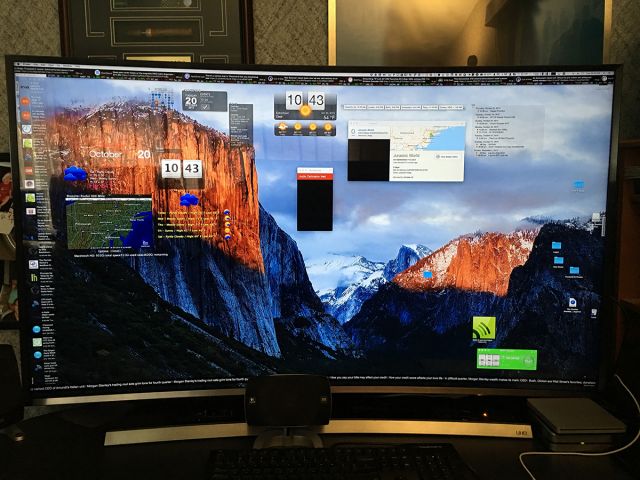Open the green RSS feed icon
The width and height of the screenshot is (640, 480).
click(x=484, y=328)
